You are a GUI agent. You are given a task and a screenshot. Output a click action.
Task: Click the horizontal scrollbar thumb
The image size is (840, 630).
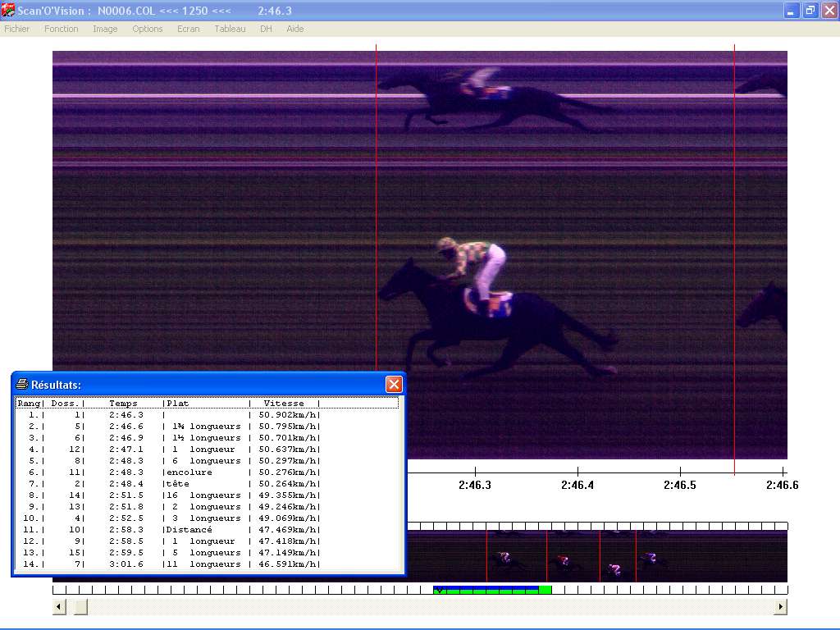80,607
